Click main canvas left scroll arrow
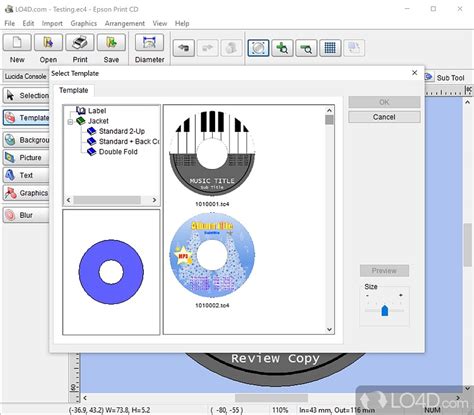474x415 pixels. coord(85,398)
